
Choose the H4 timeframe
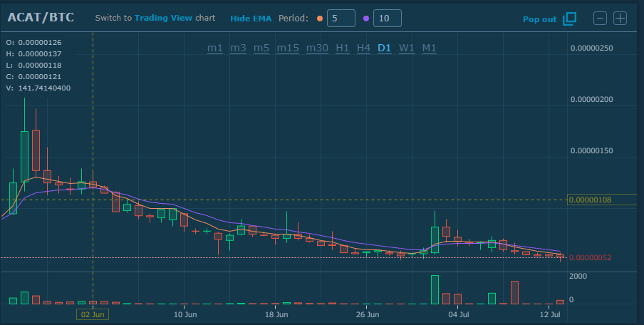tap(364, 48)
